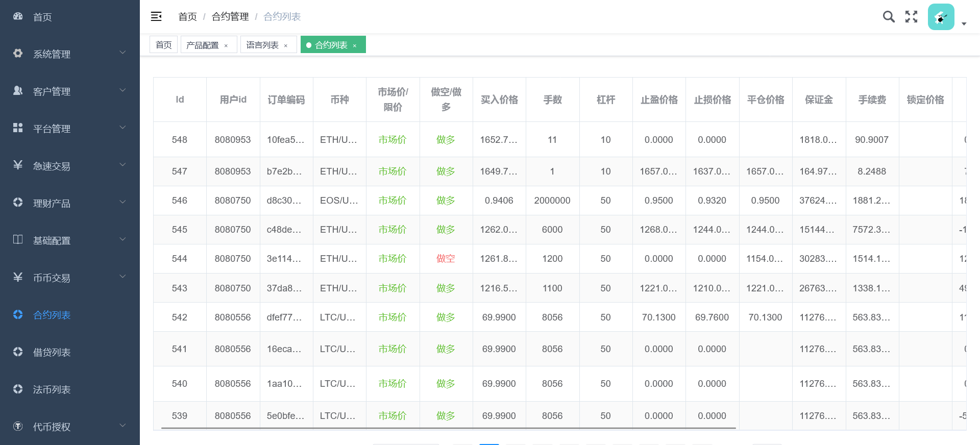Click the user avatar image
Viewport: 980px width, 445px height.
tap(941, 17)
